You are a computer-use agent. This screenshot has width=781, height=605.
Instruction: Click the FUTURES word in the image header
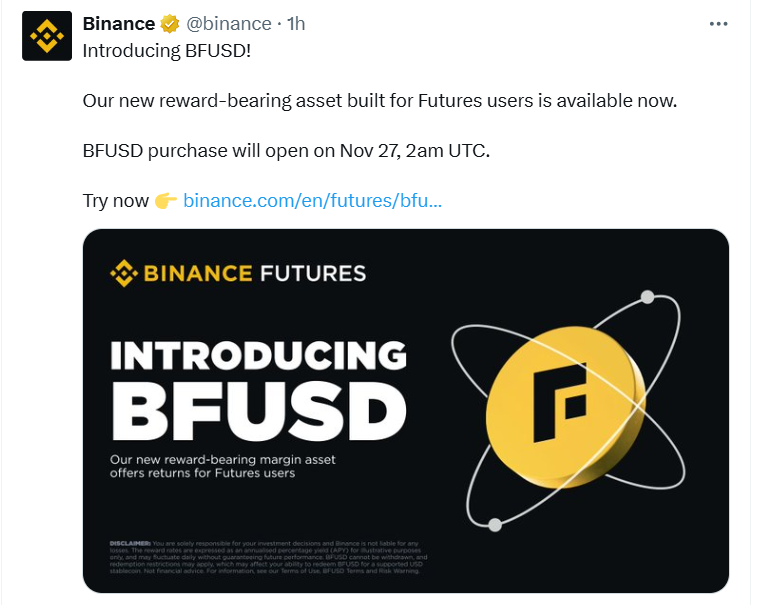coord(313,273)
